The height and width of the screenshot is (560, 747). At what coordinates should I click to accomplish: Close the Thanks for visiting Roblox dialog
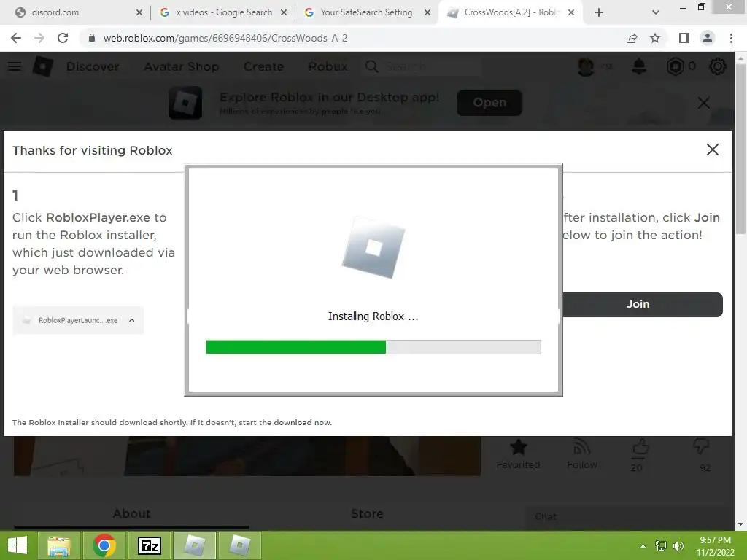(x=712, y=149)
